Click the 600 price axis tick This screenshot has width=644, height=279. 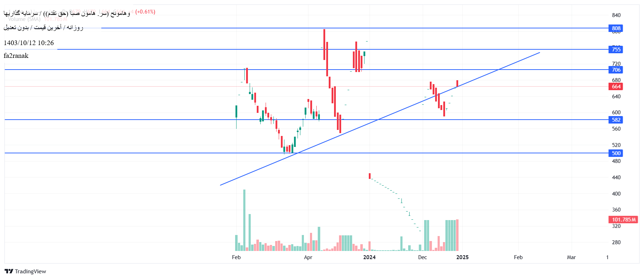pos(616,113)
